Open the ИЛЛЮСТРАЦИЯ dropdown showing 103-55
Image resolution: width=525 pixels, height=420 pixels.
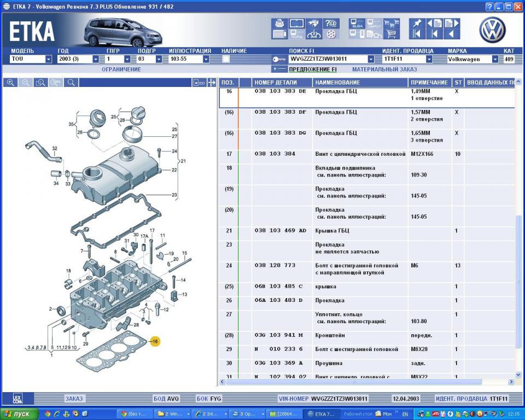click(x=189, y=59)
